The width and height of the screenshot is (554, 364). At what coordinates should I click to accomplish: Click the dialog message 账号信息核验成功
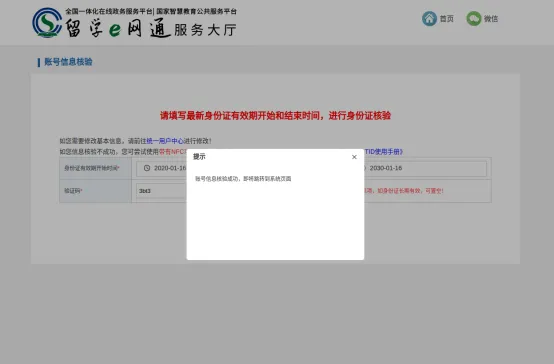coord(243,179)
